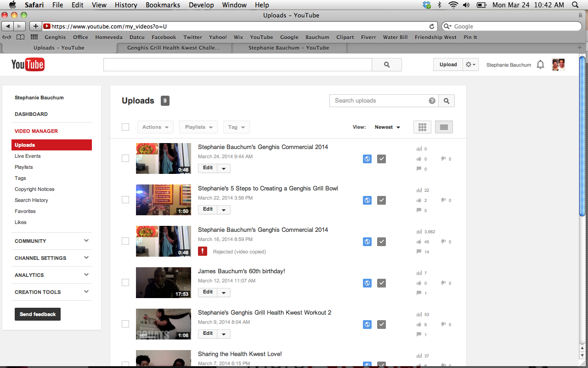Open the Develop menu
Screen dimensions: 588x368
(201, 5)
